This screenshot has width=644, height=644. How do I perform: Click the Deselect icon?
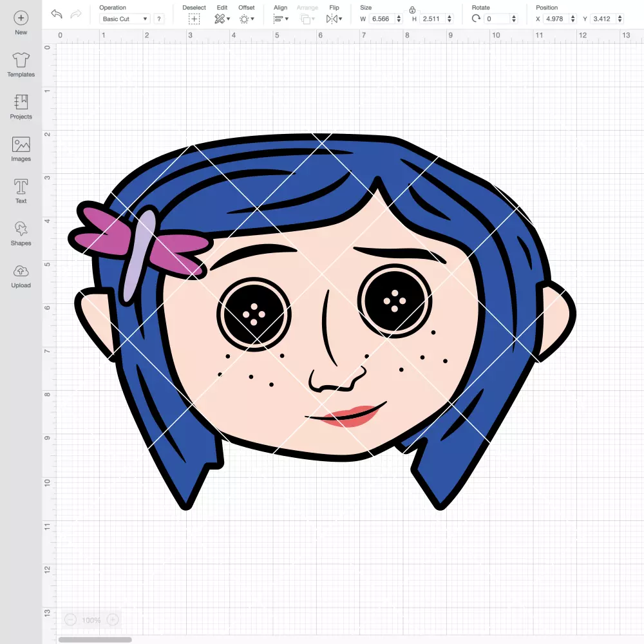pyautogui.click(x=194, y=19)
